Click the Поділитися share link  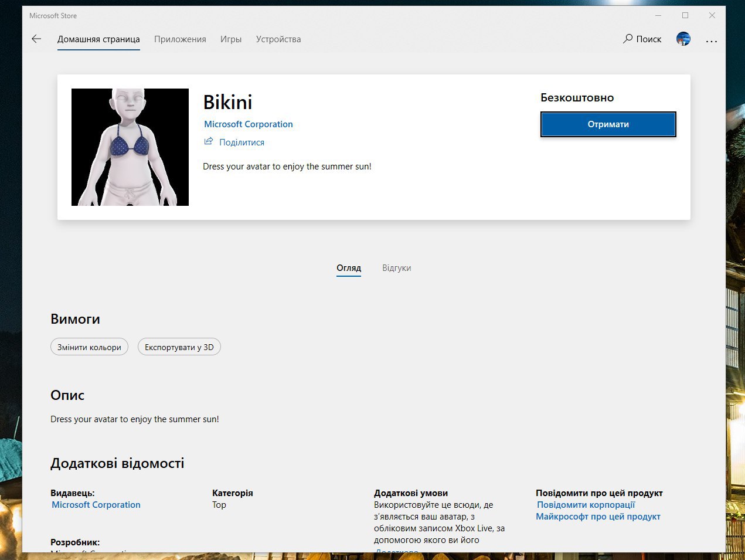click(x=241, y=142)
